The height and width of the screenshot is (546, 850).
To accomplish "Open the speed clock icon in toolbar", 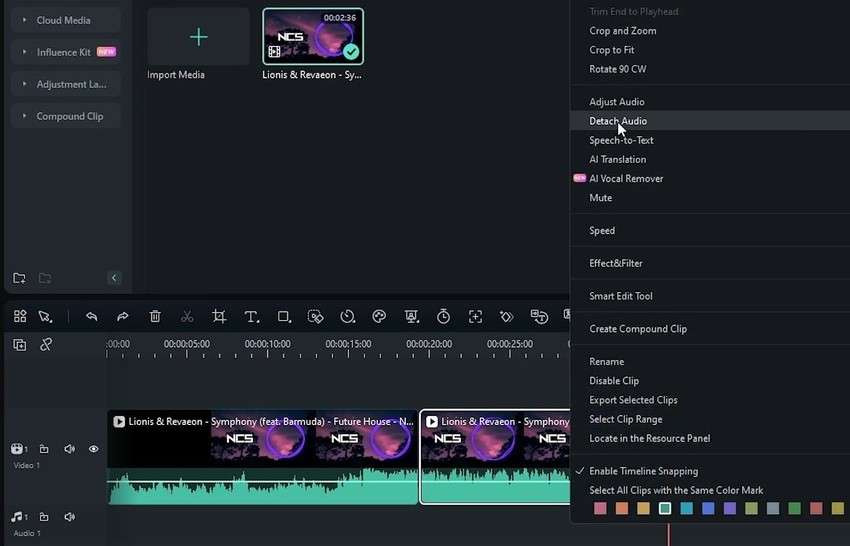I will (x=347, y=316).
